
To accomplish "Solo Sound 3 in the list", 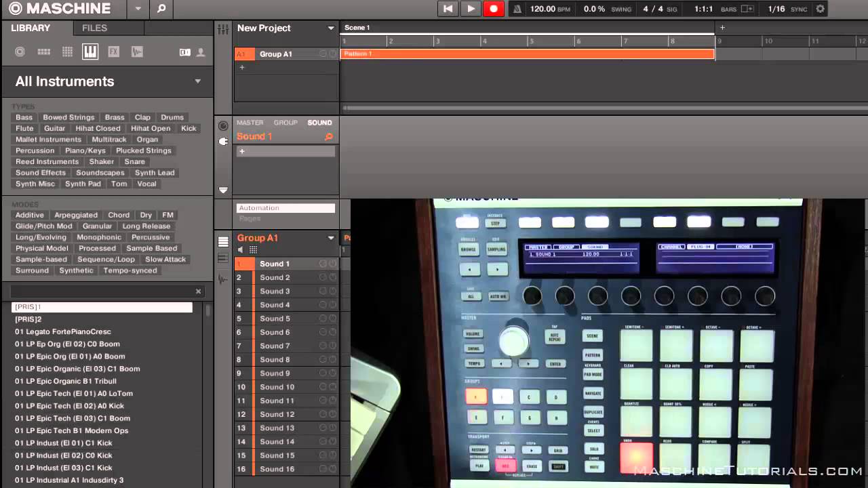I will click(x=323, y=291).
